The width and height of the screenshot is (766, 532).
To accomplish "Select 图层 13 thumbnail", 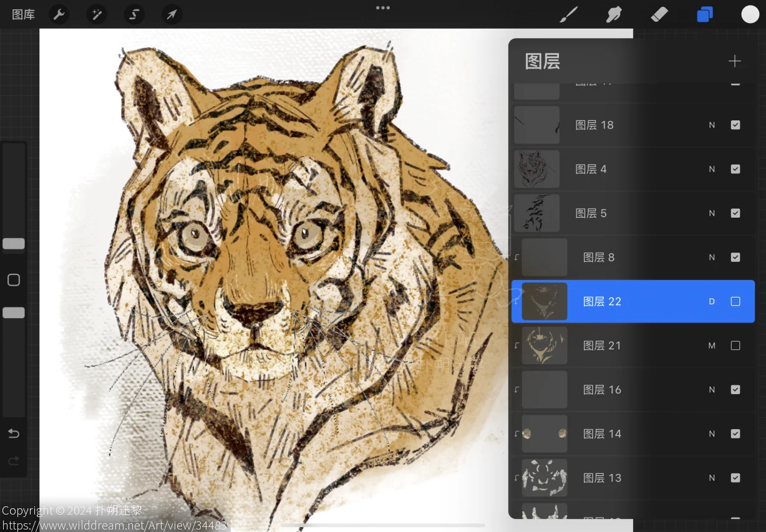I will (x=545, y=478).
